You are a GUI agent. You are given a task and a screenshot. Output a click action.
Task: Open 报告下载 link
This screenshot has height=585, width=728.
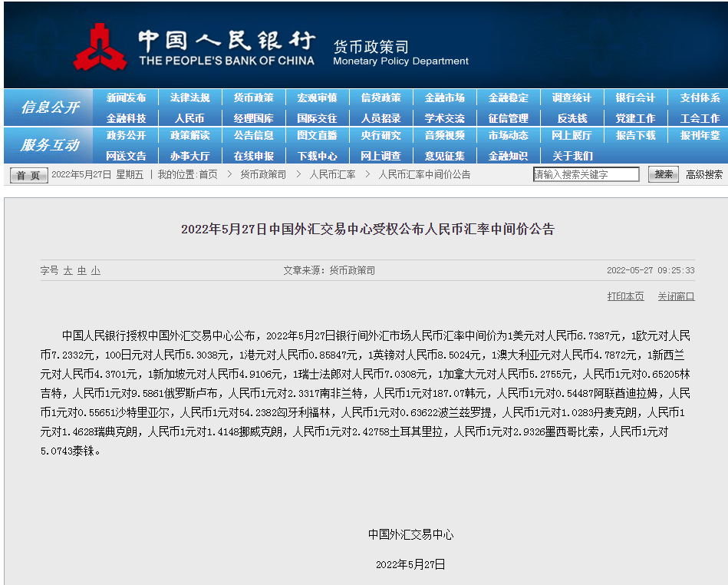635,136
